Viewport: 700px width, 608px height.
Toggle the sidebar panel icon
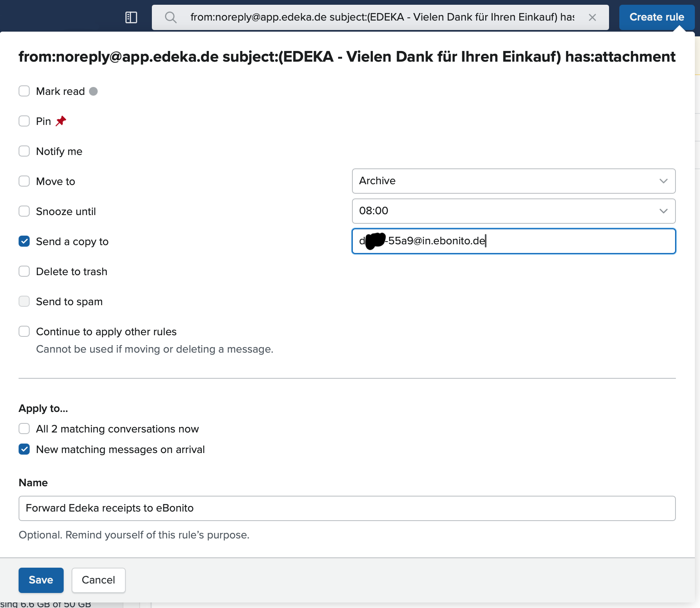click(x=131, y=17)
